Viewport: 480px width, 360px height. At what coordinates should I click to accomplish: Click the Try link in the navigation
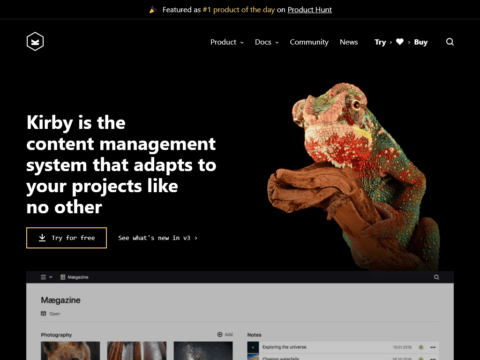[380, 42]
